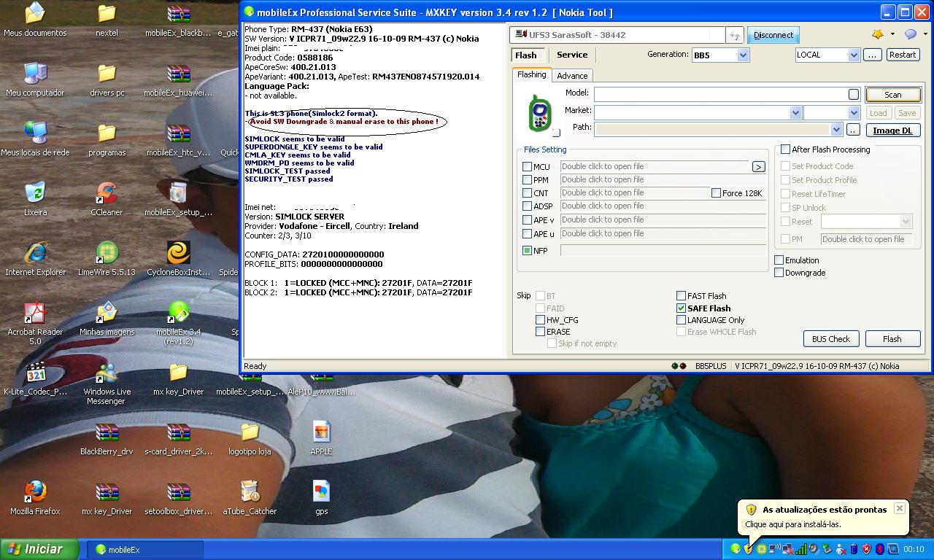Click the Scan button
The width and height of the screenshot is (934, 560).
click(x=893, y=95)
